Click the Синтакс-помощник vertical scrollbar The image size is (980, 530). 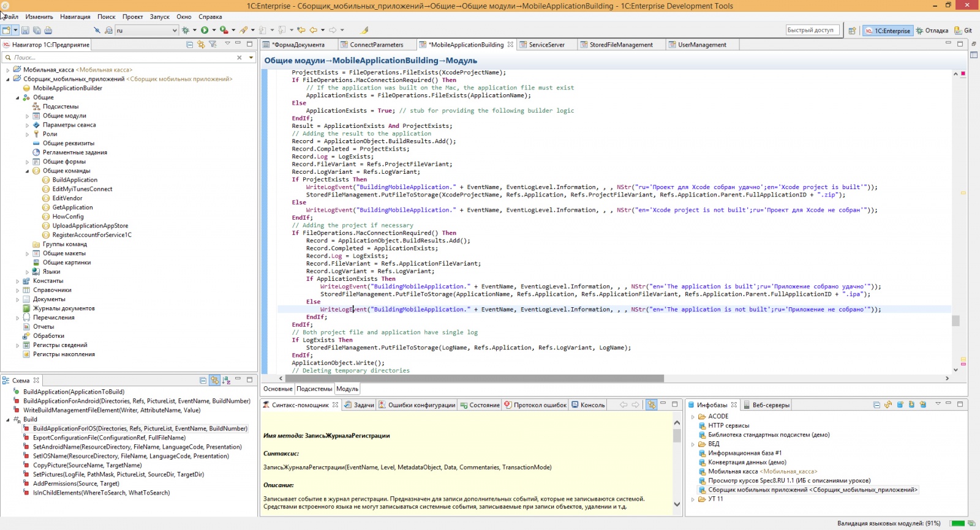click(677, 463)
